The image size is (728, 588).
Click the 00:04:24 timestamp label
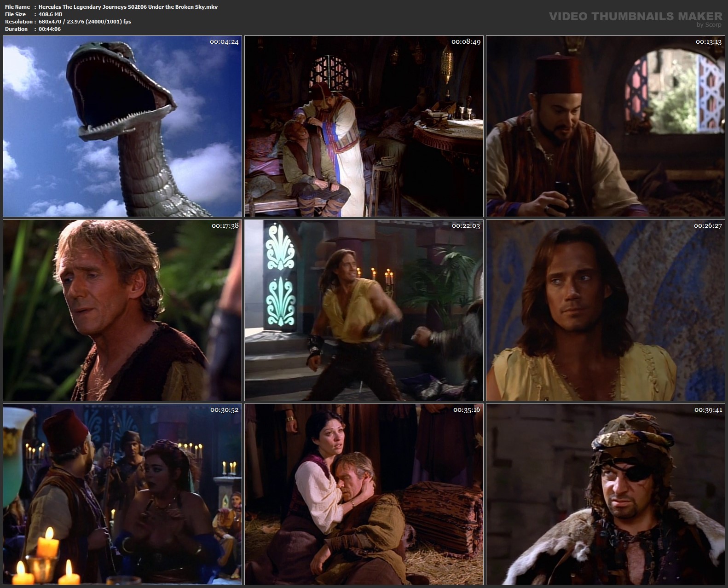click(224, 42)
